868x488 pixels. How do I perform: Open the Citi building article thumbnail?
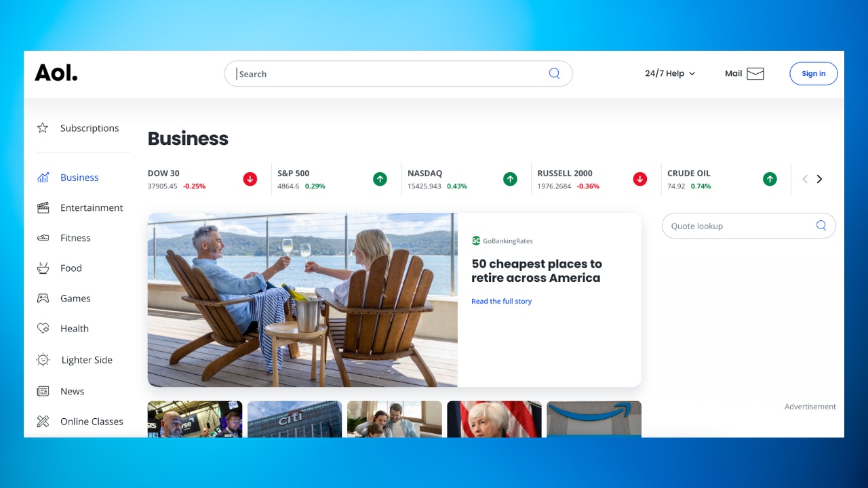[x=294, y=419]
